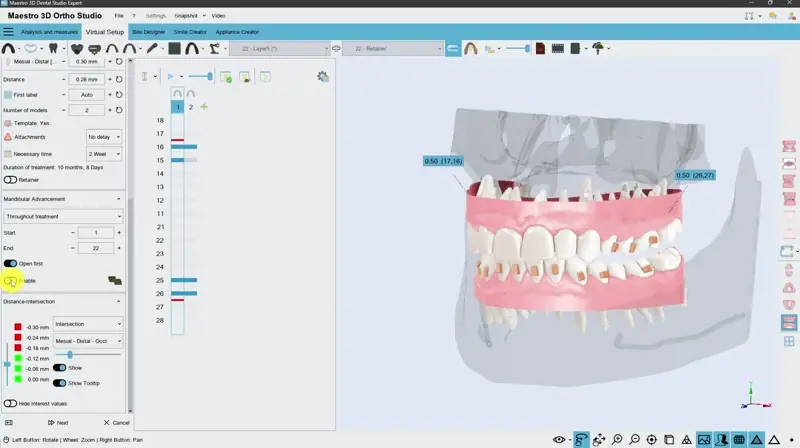This screenshot has width=800, height=448.
Task: Click the Next button
Action: 57,423
